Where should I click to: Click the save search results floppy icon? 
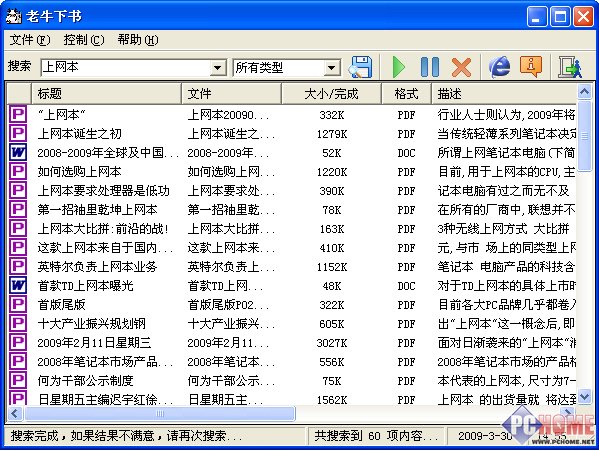pyautogui.click(x=360, y=67)
